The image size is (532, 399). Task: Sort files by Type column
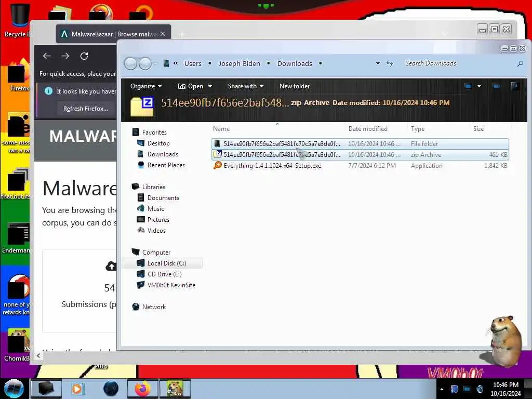pos(418,129)
